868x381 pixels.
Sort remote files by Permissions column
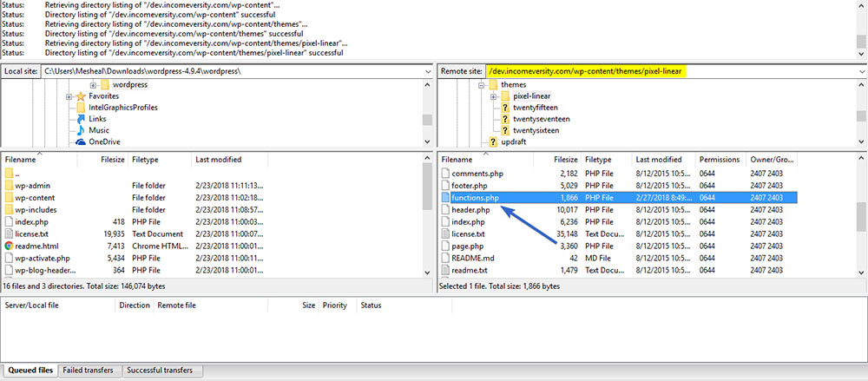720,160
